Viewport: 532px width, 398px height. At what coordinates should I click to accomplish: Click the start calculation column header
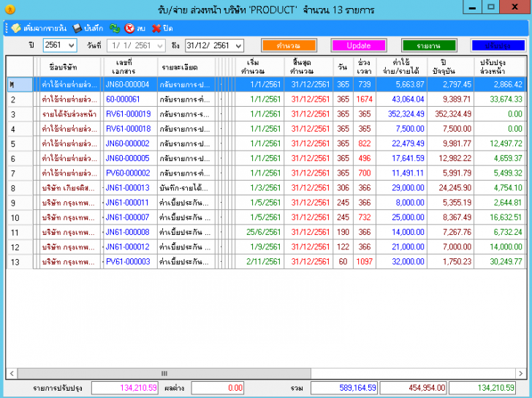(259, 67)
